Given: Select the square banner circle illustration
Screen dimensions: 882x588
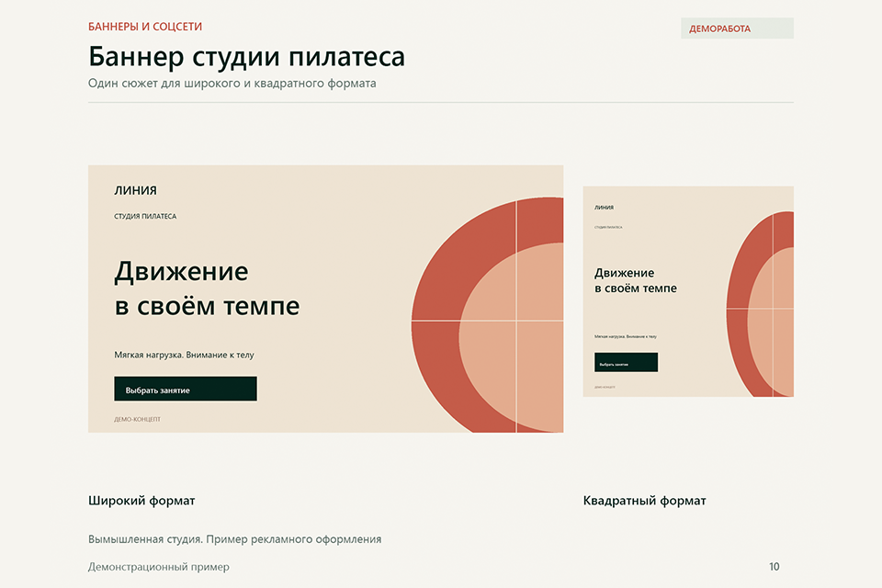Looking at the screenshot, I should (760, 304).
